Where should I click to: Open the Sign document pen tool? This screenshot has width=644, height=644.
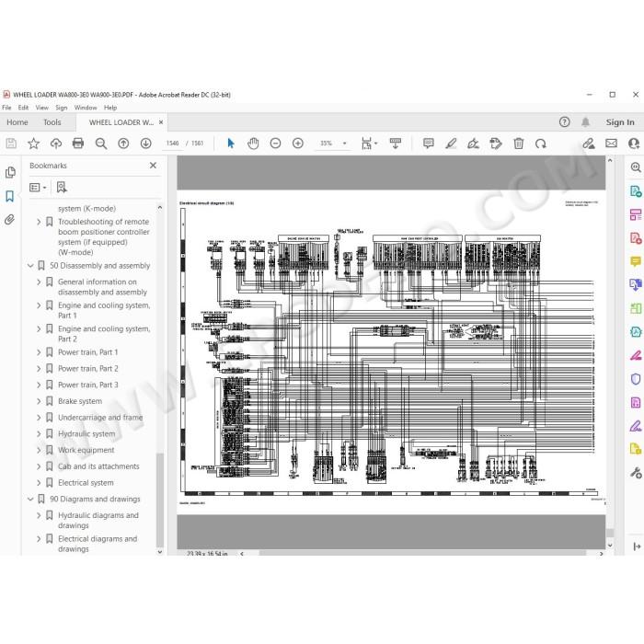pyautogui.click(x=473, y=144)
